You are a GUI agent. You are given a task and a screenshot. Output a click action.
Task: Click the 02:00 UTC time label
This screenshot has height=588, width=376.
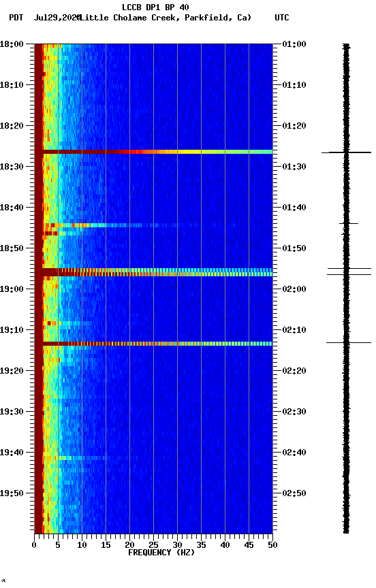(x=294, y=289)
